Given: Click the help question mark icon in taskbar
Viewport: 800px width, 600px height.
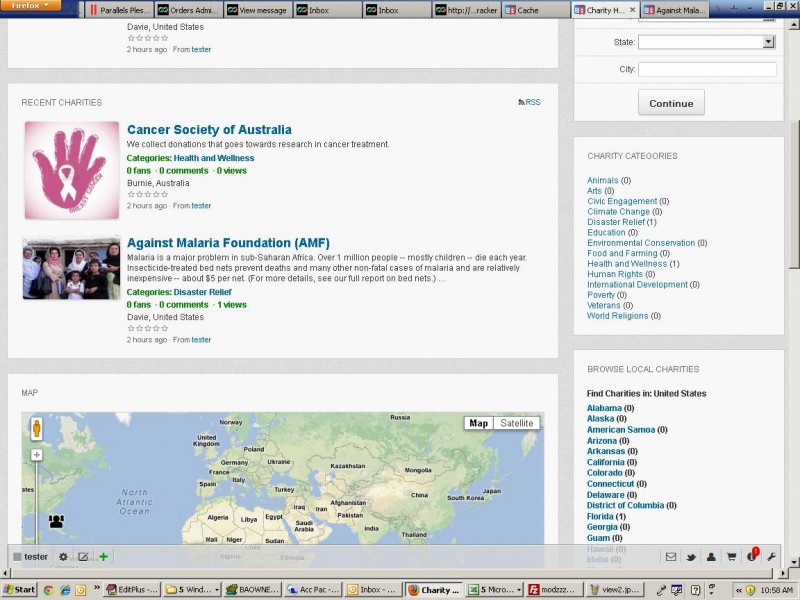Looking at the screenshot, I should 695,590.
